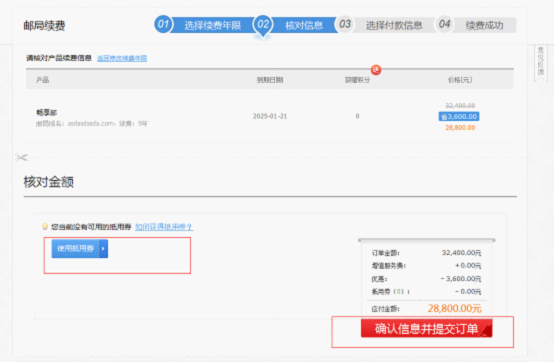Click the expiry date 2025-01-21
Screen dimensions: 555x362
click(x=270, y=116)
